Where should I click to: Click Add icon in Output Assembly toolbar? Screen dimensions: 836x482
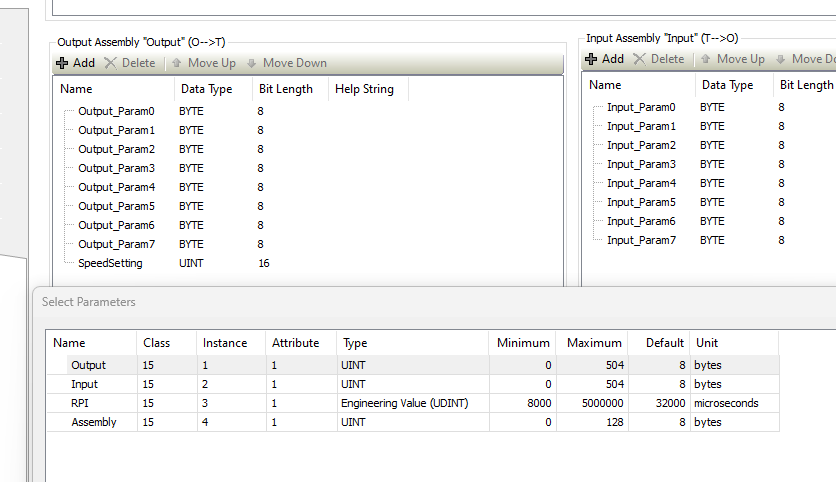pyautogui.click(x=62, y=63)
